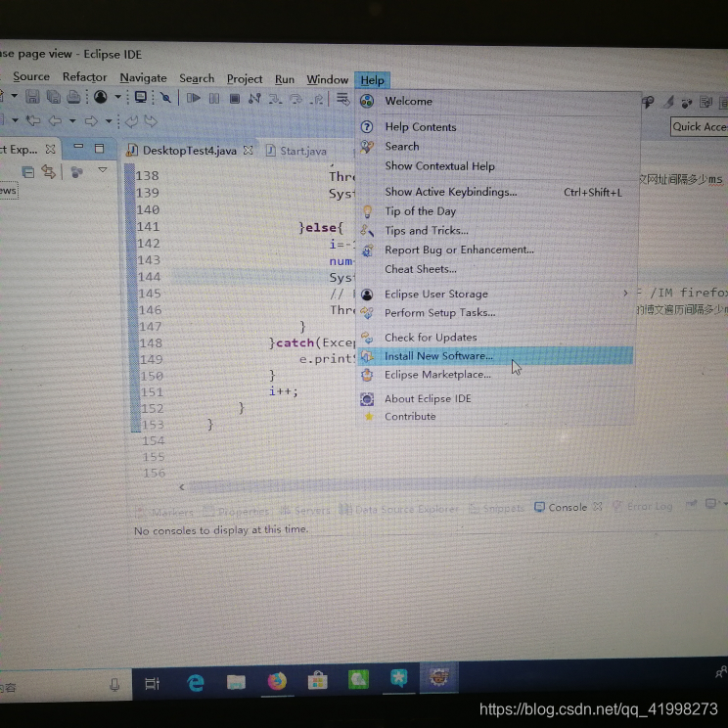Open the Window menu
The height and width of the screenshot is (728, 728).
click(328, 79)
